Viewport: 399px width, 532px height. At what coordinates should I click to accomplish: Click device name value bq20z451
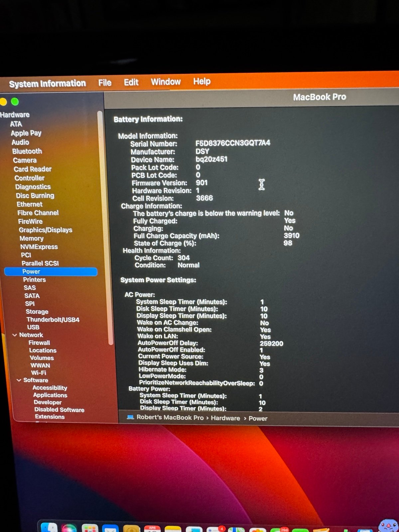coord(211,159)
